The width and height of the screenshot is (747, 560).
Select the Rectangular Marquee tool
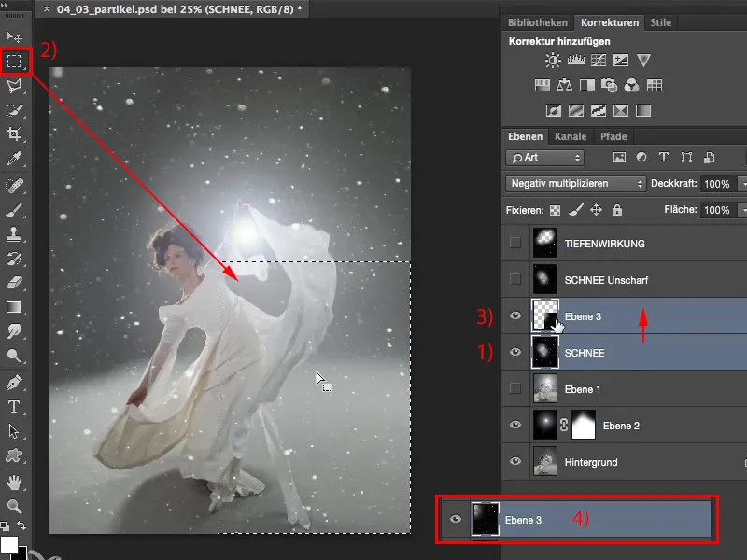[x=14, y=61]
